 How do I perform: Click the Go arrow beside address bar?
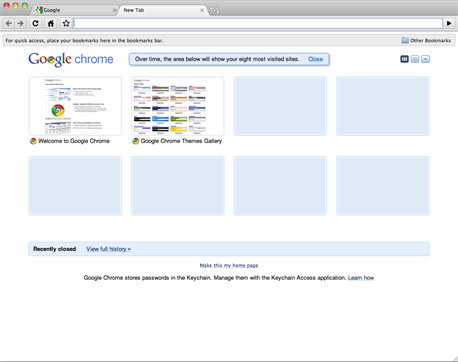449,23
